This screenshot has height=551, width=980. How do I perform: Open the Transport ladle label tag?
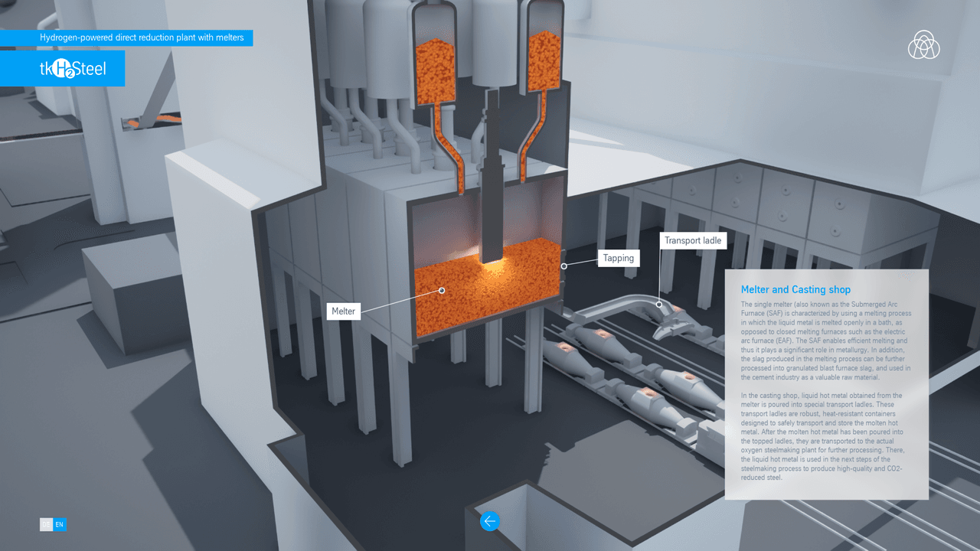tap(692, 240)
